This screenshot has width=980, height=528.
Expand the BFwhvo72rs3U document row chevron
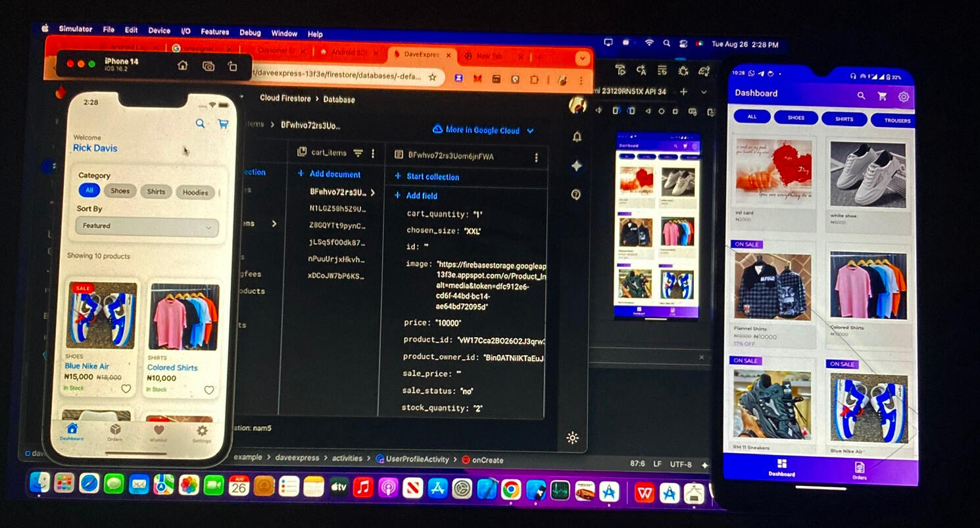tap(372, 193)
